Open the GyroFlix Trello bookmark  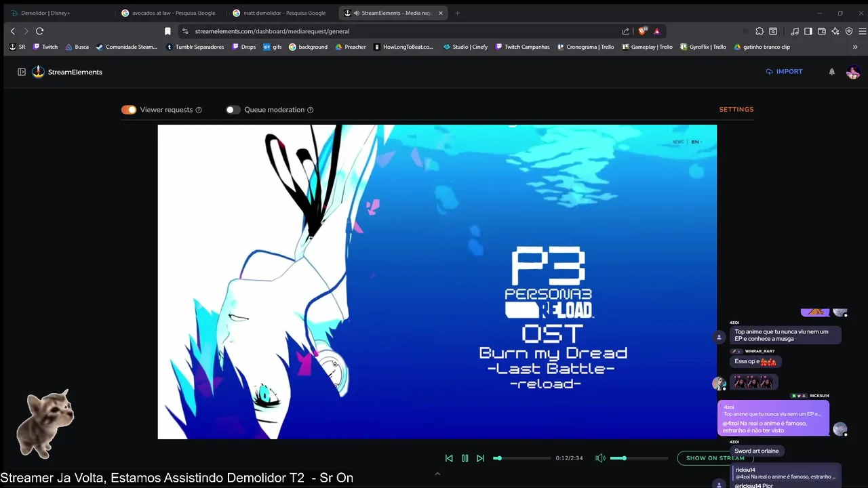tap(703, 47)
